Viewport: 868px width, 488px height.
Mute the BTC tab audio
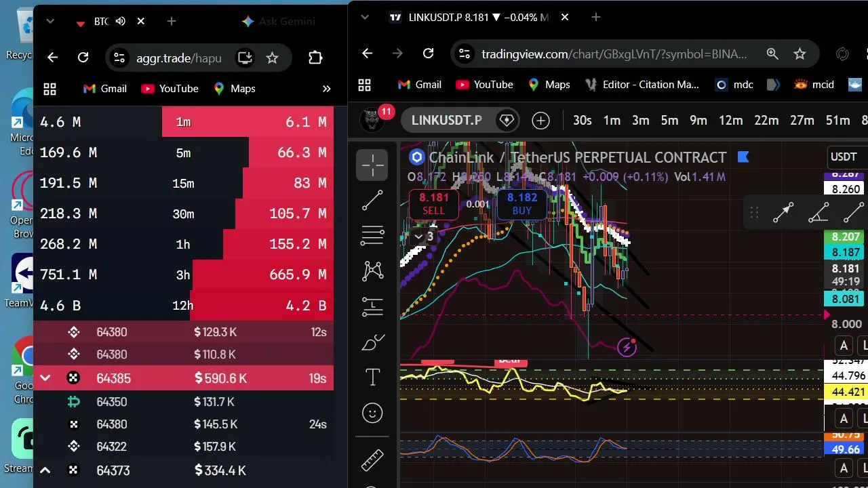click(121, 22)
